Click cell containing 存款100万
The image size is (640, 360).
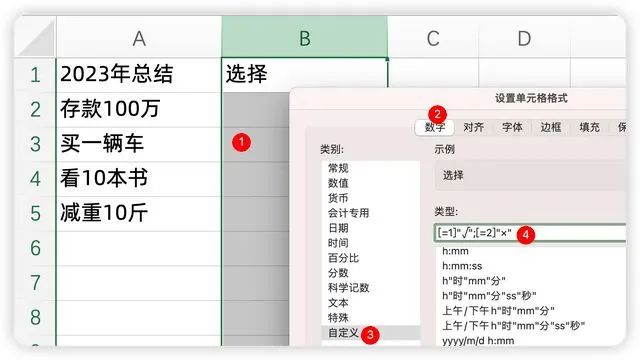point(139,110)
